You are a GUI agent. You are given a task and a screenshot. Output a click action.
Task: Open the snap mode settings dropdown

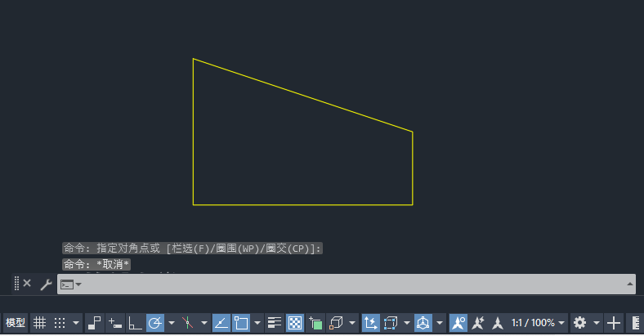point(76,323)
